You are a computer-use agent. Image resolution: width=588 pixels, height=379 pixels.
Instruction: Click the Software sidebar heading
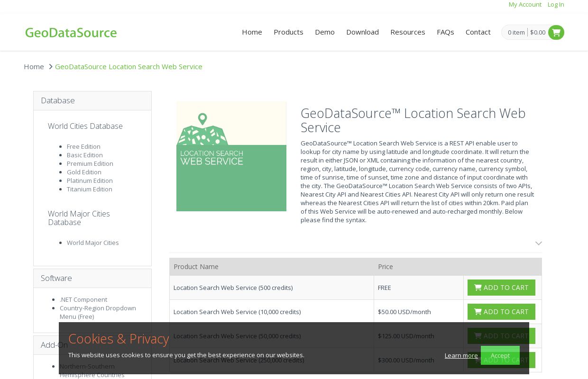point(92,278)
